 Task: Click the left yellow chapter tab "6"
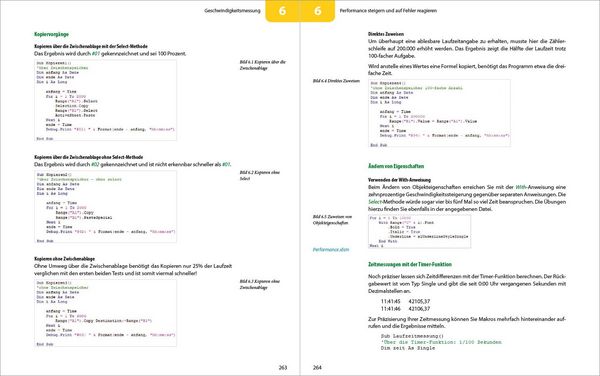(282, 11)
